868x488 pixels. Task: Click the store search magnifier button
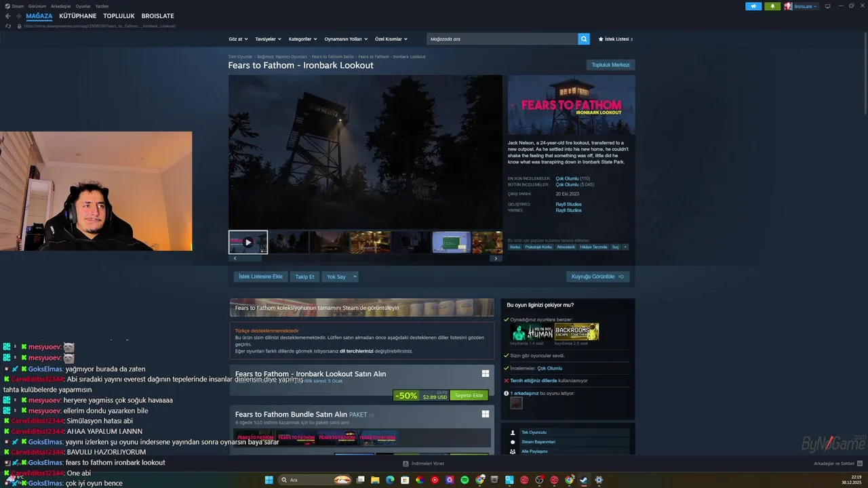tap(584, 39)
